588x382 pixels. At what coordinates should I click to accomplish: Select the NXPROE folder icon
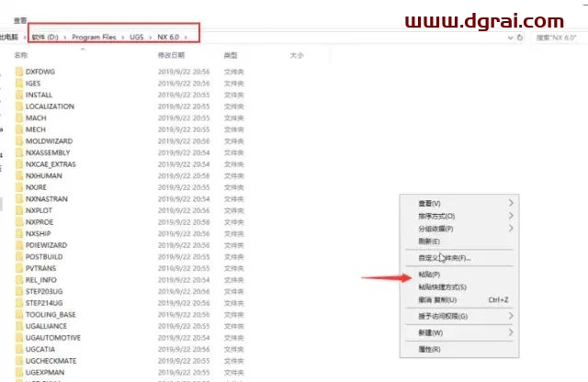click(x=19, y=222)
